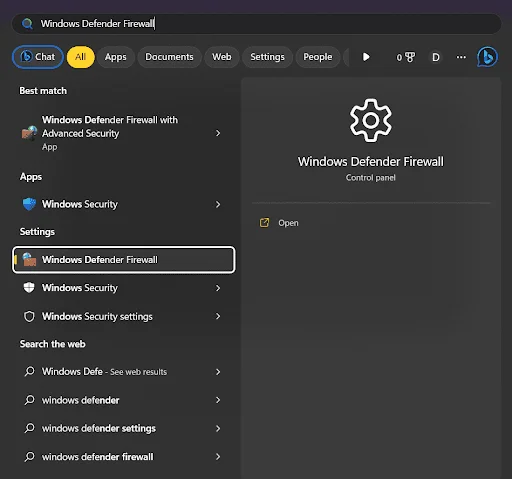Click search icon beside windows defender settings
This screenshot has width=512, height=479.
[x=29, y=428]
